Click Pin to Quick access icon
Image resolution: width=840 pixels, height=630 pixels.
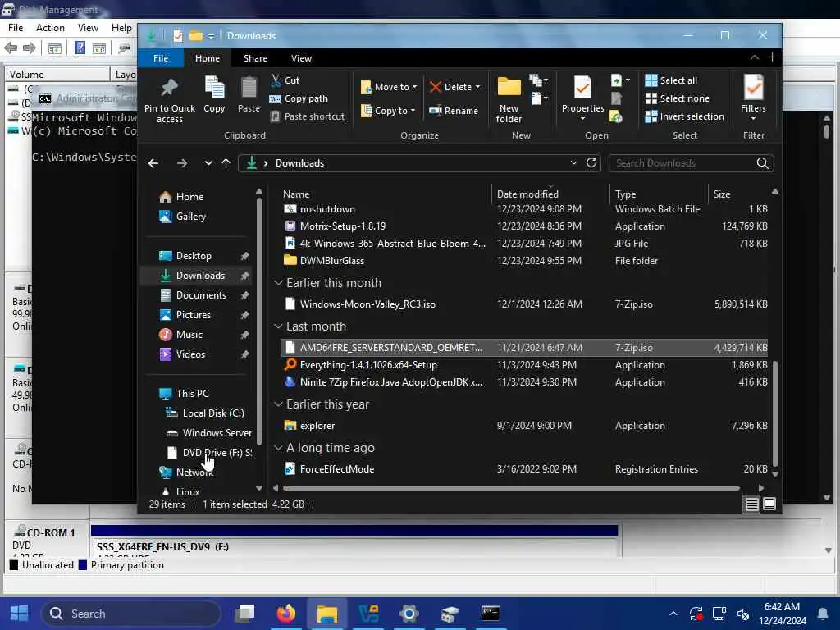tap(169, 88)
